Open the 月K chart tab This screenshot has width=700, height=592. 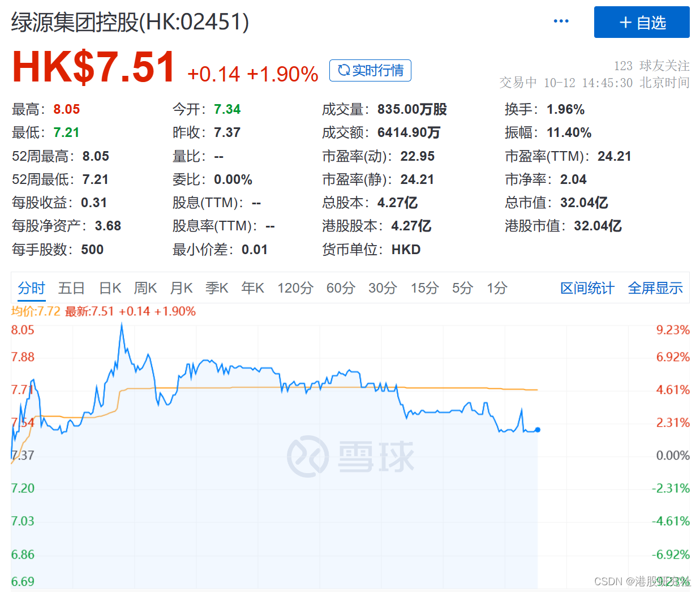pyautogui.click(x=181, y=288)
